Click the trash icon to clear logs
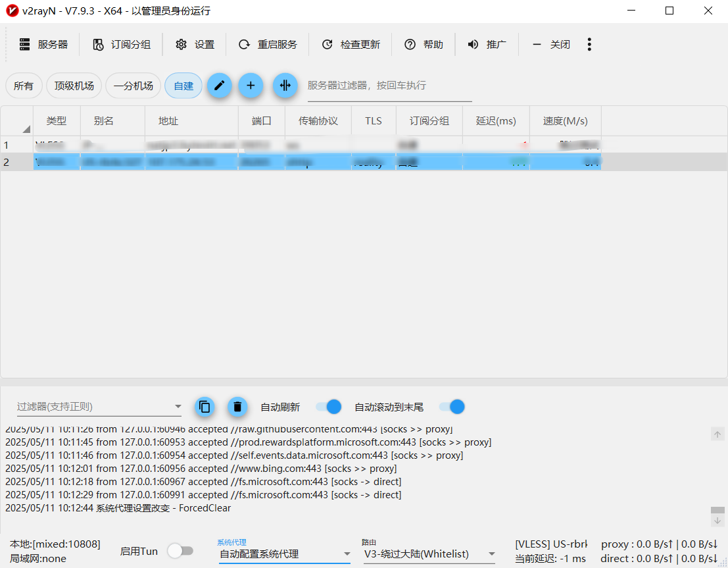The height and width of the screenshot is (568, 728). 237,407
